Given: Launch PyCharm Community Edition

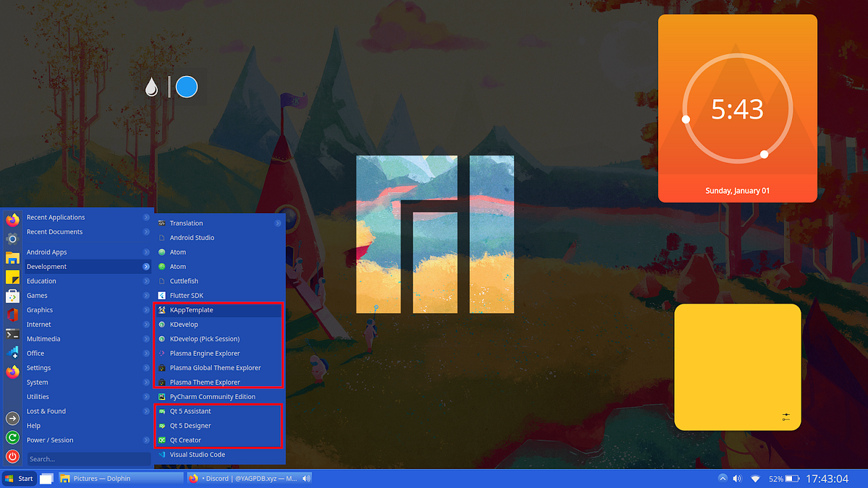Looking at the screenshot, I should coord(213,396).
